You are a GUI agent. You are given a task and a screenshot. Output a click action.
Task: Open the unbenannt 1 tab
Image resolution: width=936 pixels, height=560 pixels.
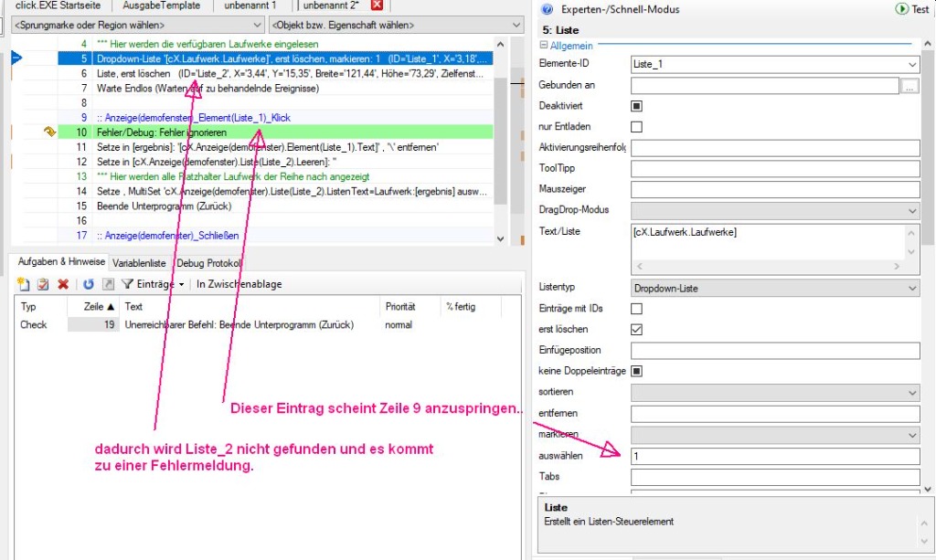click(x=250, y=5)
